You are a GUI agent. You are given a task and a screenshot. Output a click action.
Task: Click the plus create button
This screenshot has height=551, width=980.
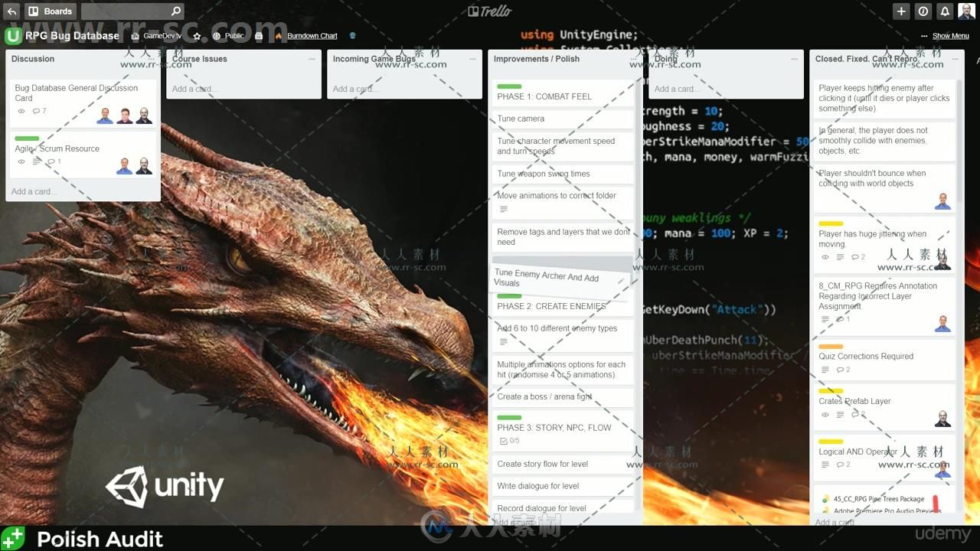[x=901, y=11]
